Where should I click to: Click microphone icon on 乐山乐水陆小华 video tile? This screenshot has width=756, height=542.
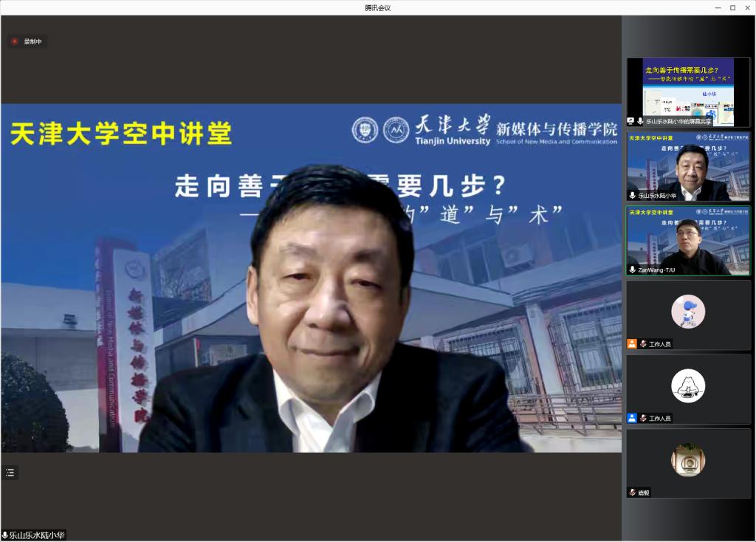point(633,196)
